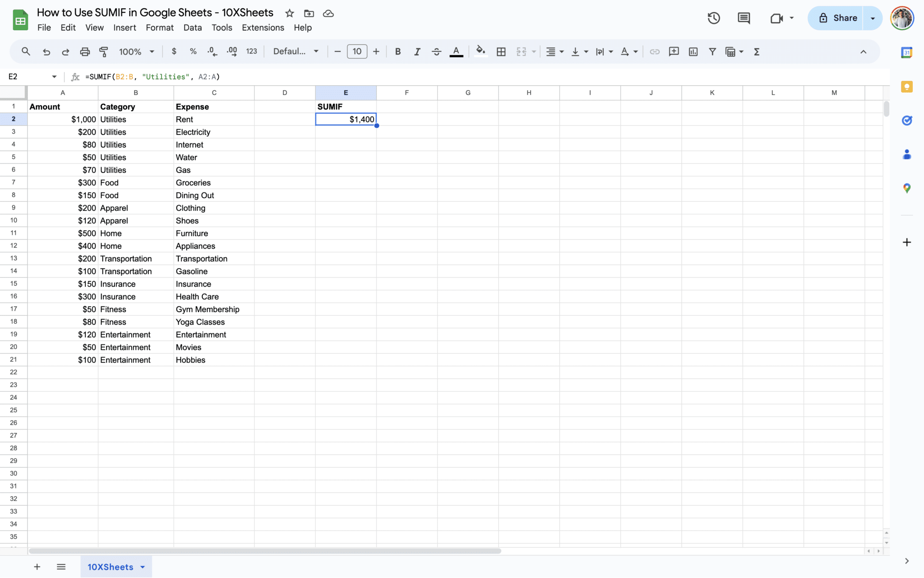The width and height of the screenshot is (924, 578).
Task: Open the Name Box dropdown arrow
Action: [54, 77]
